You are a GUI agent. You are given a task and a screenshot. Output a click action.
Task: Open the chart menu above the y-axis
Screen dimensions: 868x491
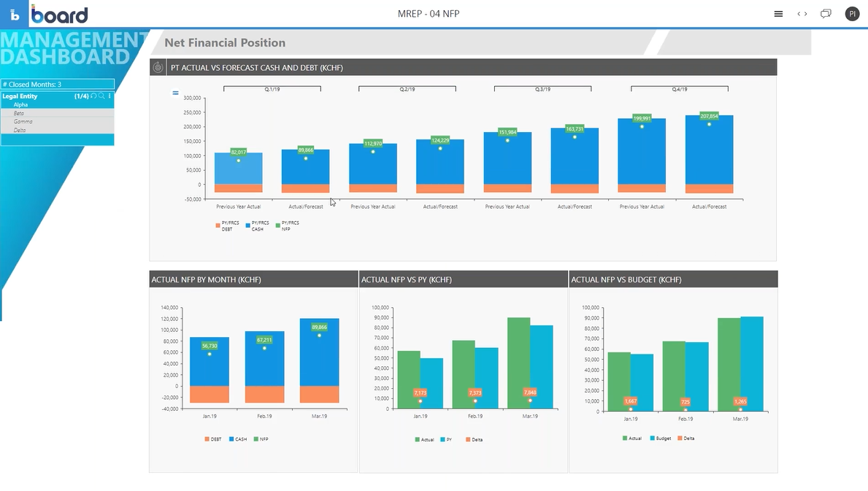click(175, 93)
